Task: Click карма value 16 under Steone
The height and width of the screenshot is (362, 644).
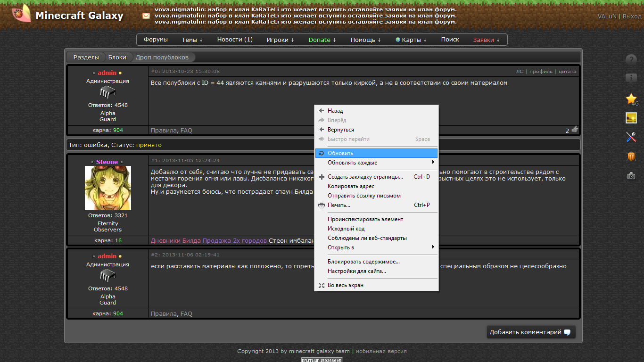Action: [118, 240]
